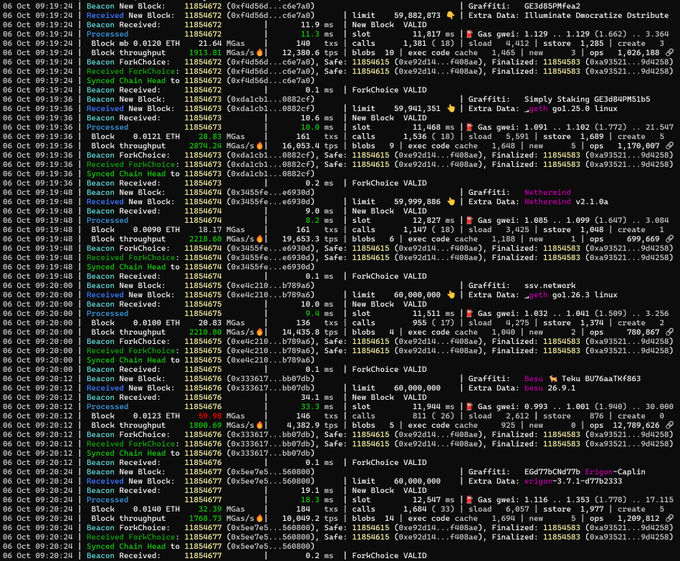Screen dimensions: 680x561
Task: Click the fire icon beside 2218.60 MGas/s
Action: point(259,239)
